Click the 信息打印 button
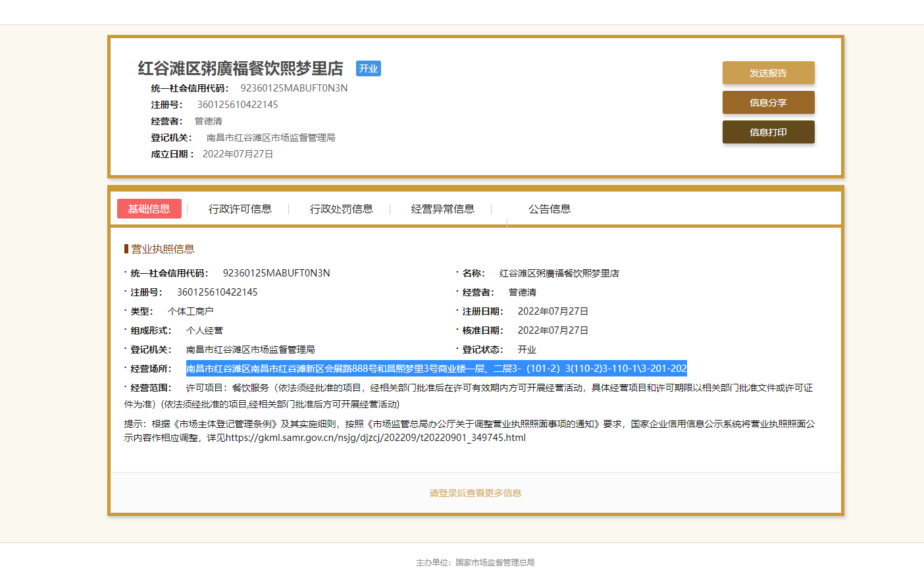This screenshot has height=570, width=924. click(x=768, y=132)
